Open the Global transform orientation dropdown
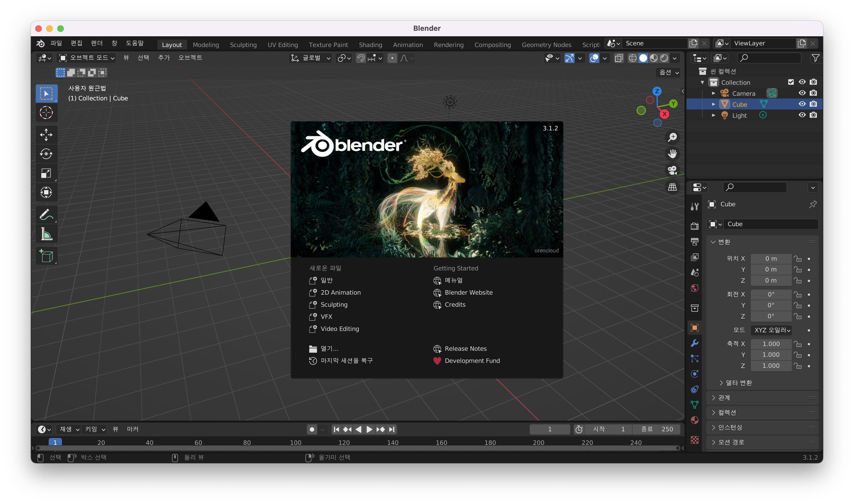 (311, 58)
